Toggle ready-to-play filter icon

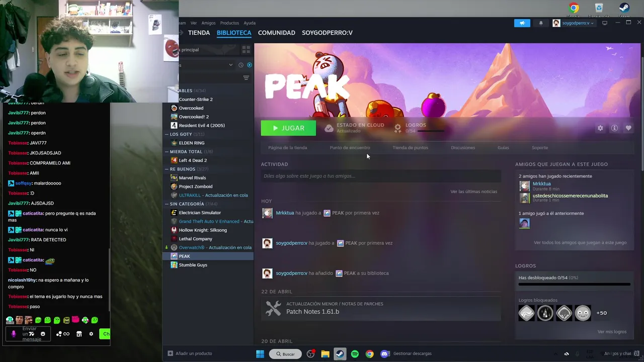tap(250, 65)
